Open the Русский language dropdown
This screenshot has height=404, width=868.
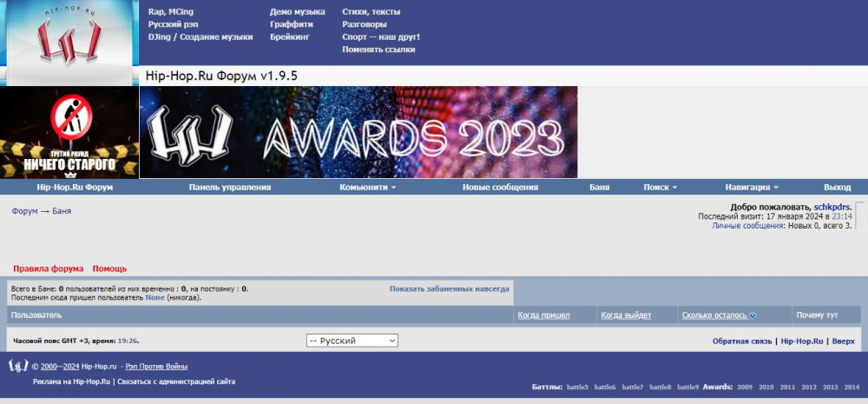pyautogui.click(x=352, y=341)
